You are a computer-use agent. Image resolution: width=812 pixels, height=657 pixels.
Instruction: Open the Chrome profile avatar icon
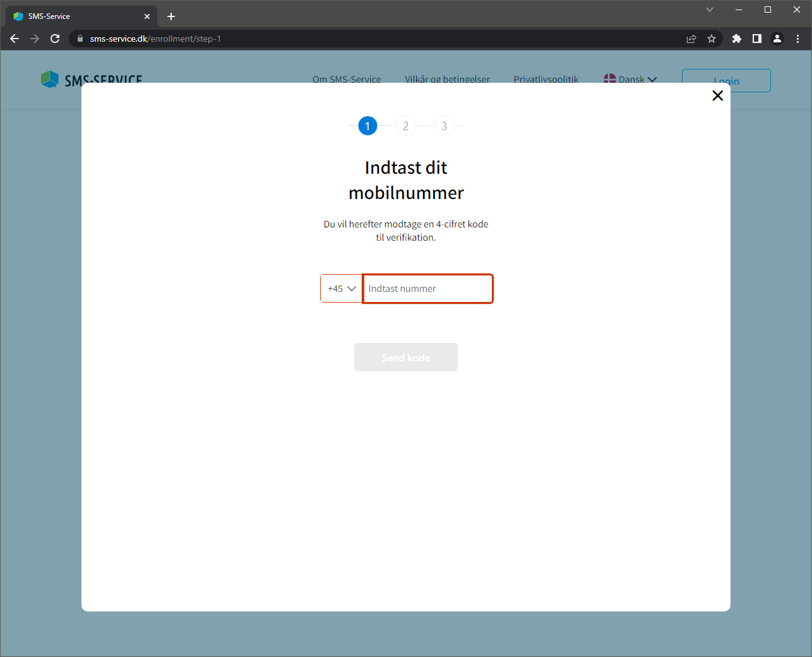[777, 39]
